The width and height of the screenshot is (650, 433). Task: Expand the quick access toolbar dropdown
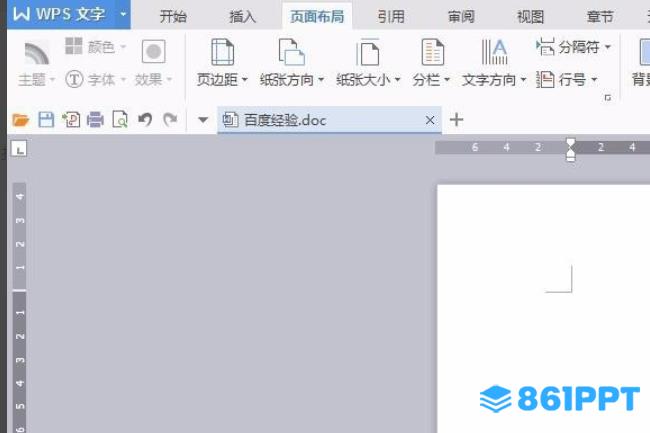pos(203,120)
